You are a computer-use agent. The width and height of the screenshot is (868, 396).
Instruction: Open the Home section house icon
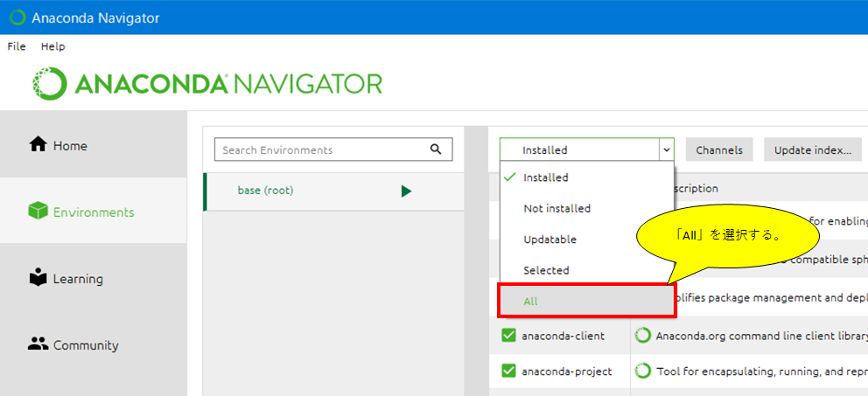tap(38, 145)
